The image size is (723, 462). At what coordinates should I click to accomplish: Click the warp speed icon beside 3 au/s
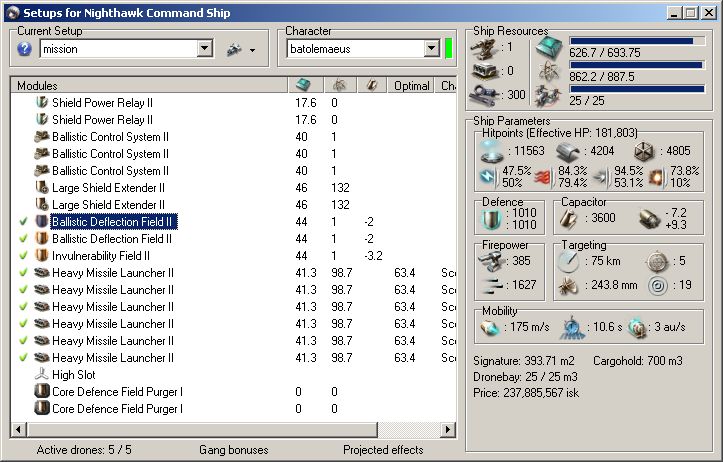tap(638, 328)
